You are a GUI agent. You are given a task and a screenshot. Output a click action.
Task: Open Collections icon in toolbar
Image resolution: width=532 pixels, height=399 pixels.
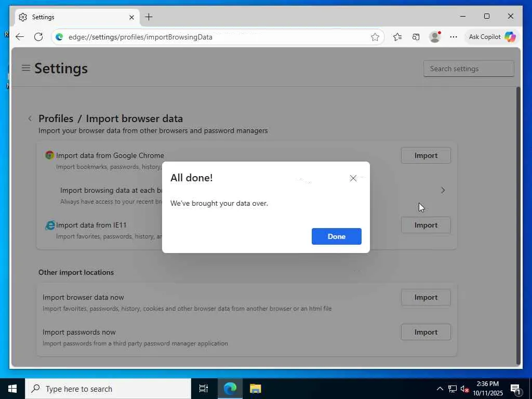click(x=416, y=37)
